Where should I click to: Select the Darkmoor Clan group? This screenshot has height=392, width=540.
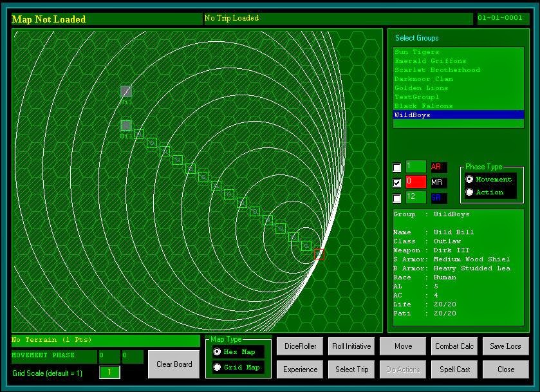[458, 79]
